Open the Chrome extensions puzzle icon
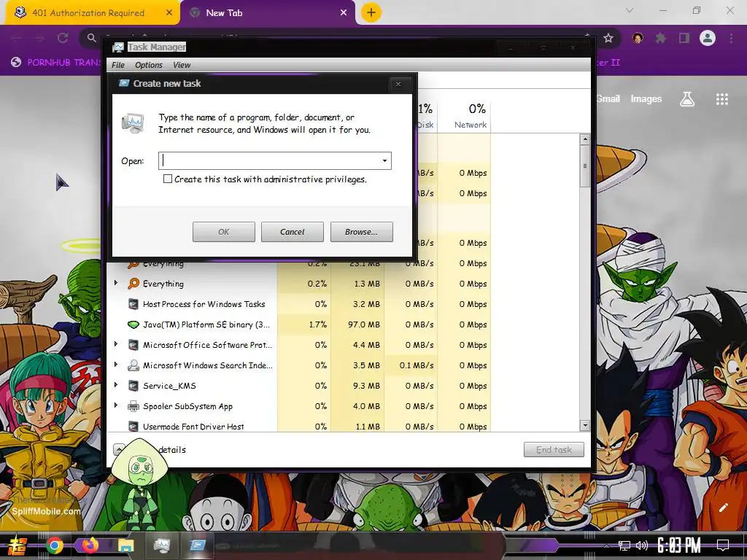 (x=660, y=38)
